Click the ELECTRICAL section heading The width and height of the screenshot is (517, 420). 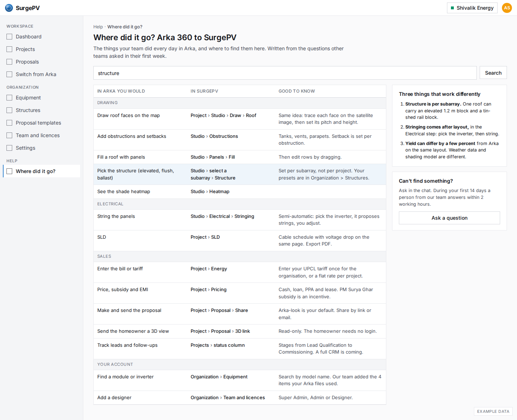pos(110,204)
